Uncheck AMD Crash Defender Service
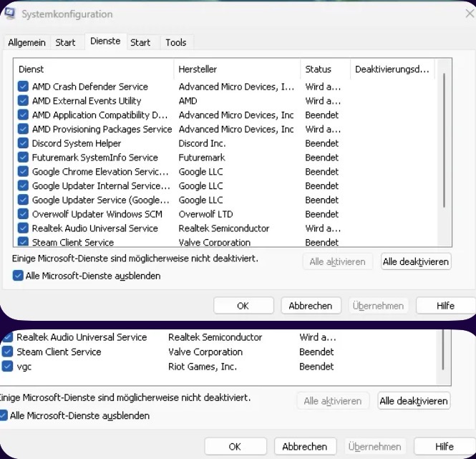476x459 pixels. [23, 86]
